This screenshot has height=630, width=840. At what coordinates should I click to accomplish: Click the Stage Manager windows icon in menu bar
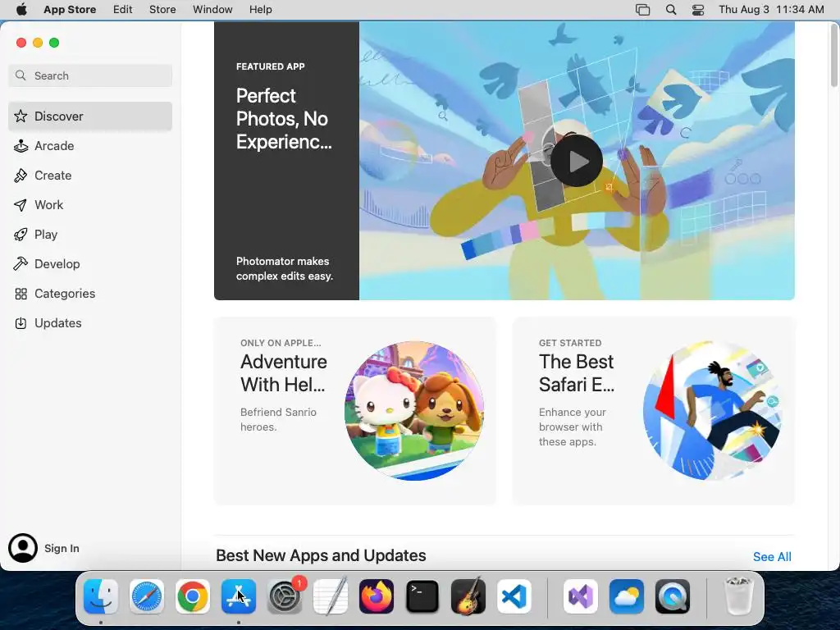(x=642, y=10)
